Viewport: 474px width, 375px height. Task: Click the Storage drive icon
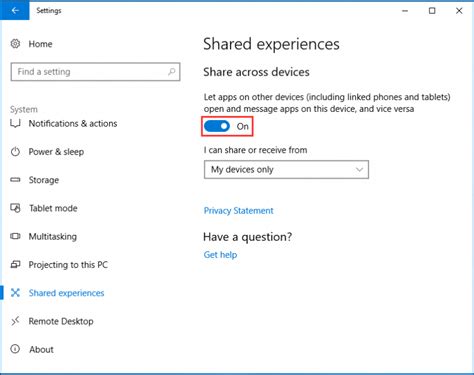point(15,180)
